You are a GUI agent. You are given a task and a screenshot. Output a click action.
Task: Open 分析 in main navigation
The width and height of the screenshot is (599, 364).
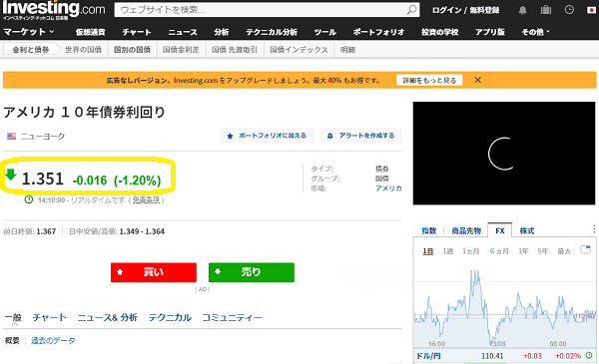pos(222,32)
